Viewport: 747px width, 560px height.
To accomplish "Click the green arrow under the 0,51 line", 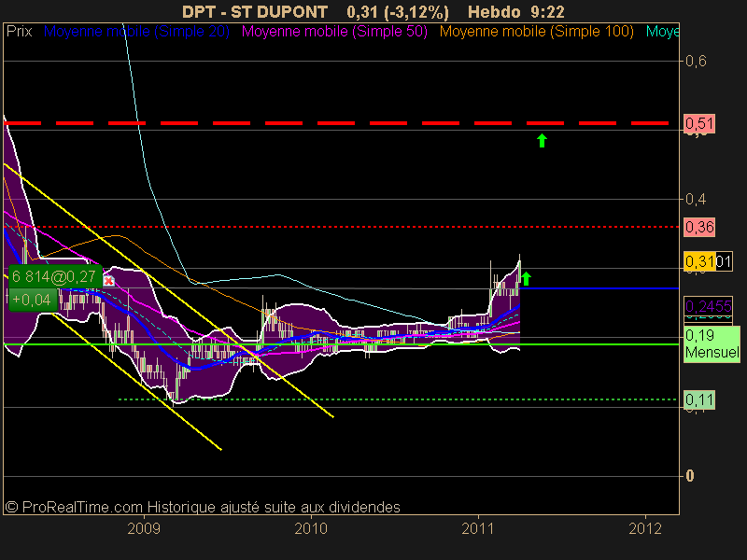I will pyautogui.click(x=542, y=141).
